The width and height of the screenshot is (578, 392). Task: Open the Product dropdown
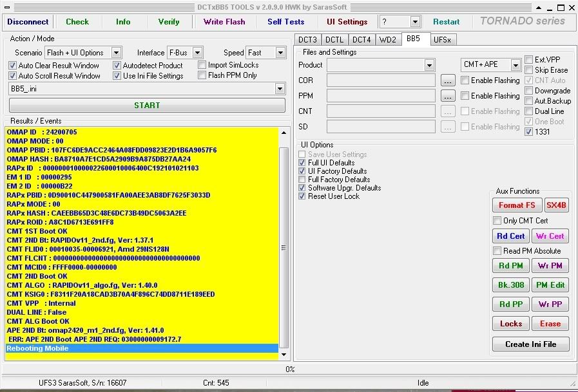[x=429, y=65]
